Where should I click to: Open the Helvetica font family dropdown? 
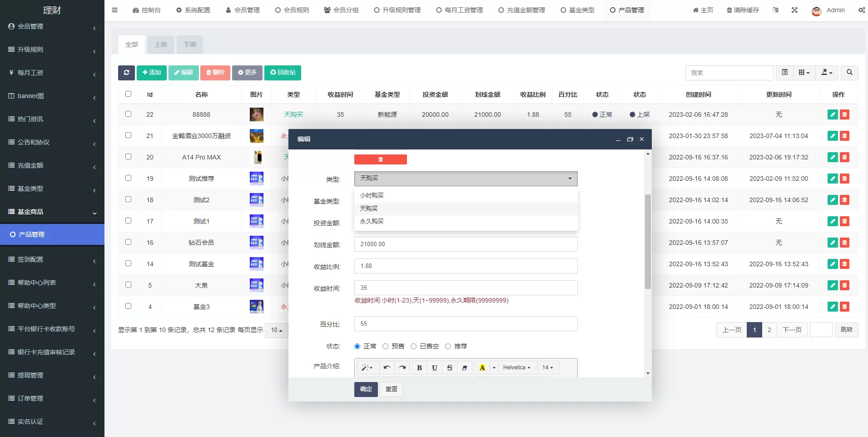point(516,367)
